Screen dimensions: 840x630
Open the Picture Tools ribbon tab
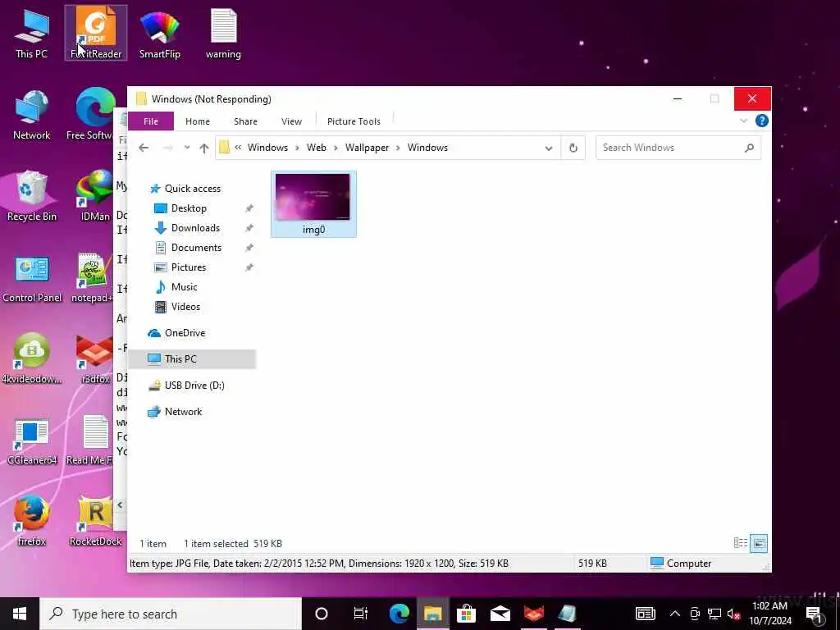(354, 121)
